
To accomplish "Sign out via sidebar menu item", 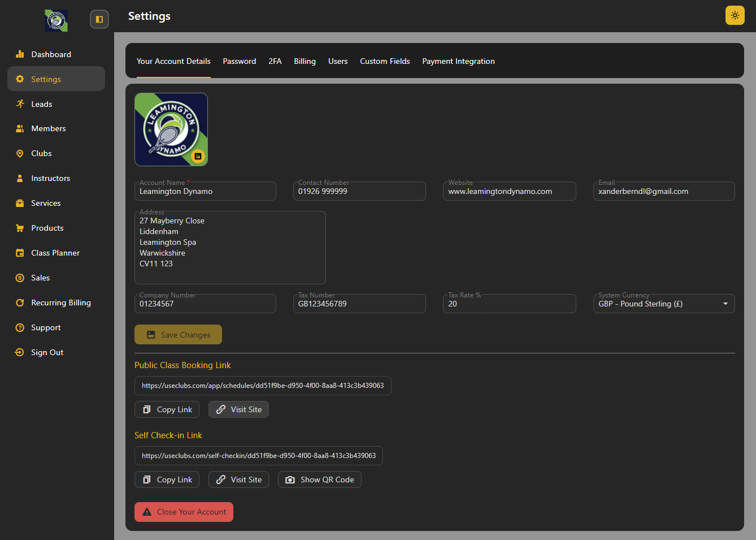I will (x=47, y=352).
